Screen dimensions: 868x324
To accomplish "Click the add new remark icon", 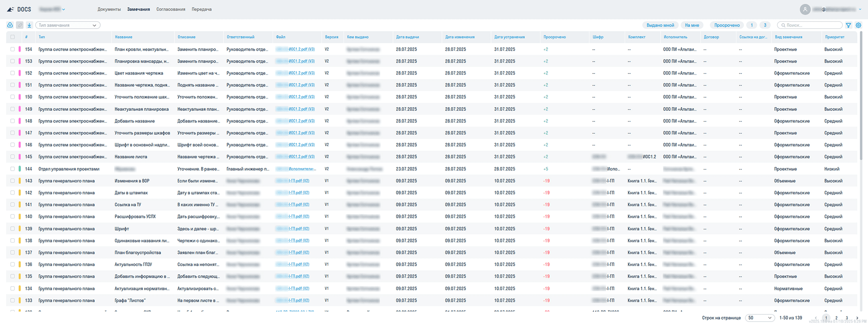I will (10, 25).
